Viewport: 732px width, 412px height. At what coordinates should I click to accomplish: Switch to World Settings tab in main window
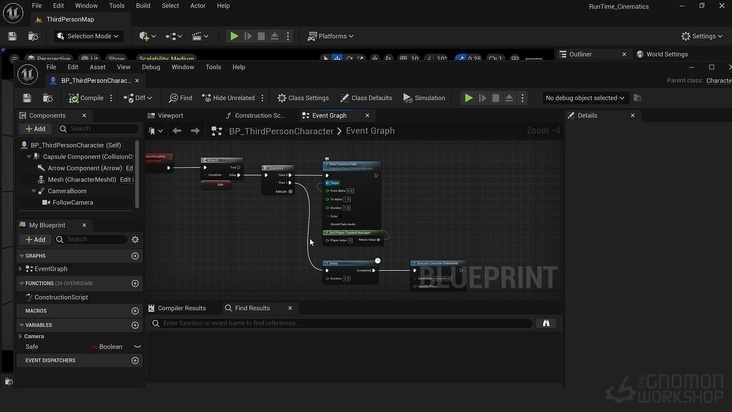(x=662, y=54)
